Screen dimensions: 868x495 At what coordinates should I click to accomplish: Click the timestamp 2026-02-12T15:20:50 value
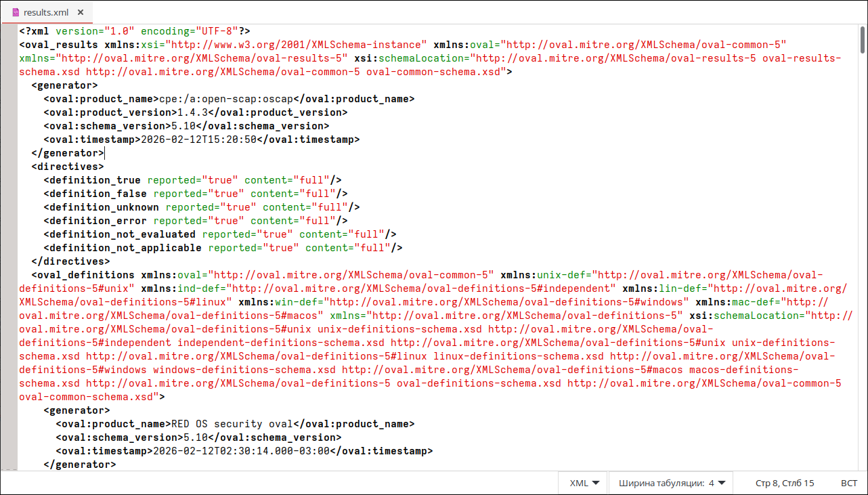point(198,139)
